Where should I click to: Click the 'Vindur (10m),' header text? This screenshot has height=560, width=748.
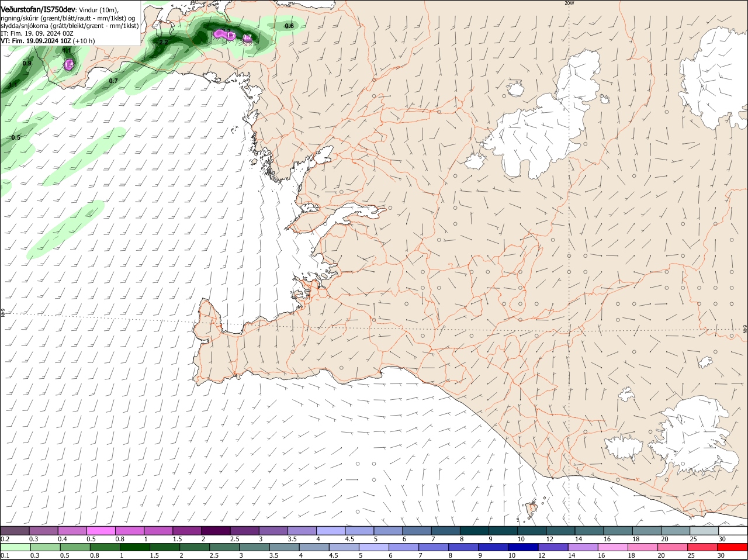98,10
